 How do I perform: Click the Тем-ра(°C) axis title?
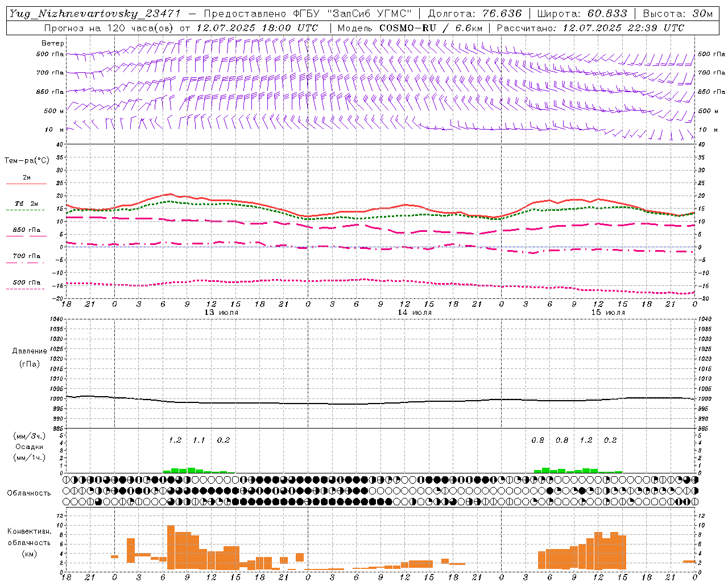pos(27,161)
